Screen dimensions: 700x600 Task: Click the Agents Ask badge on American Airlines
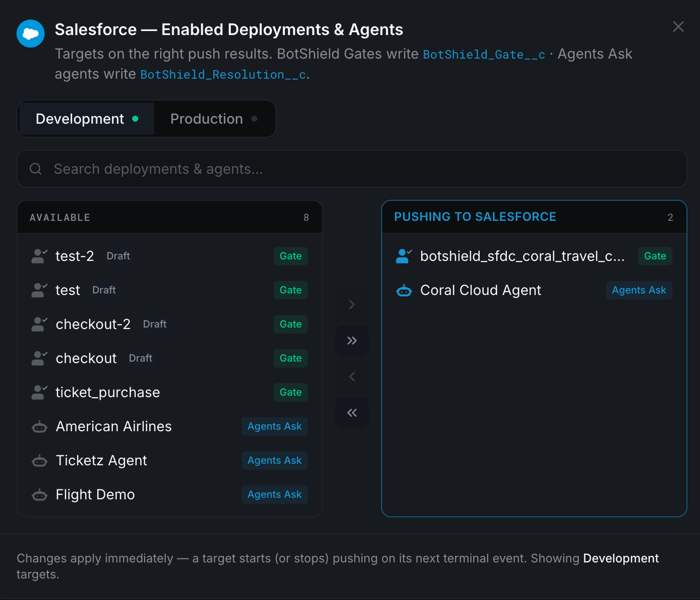pyautogui.click(x=274, y=426)
